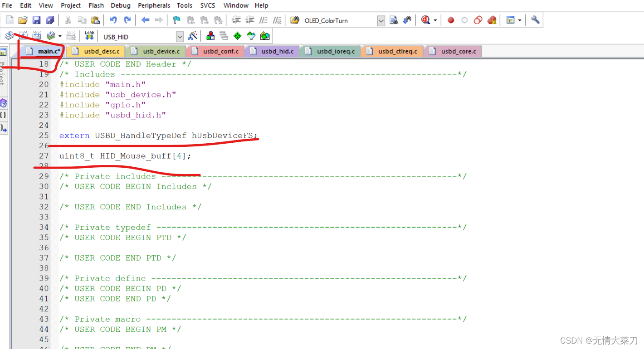Open the window layout dropdown arrow
The image size is (644, 349).
click(x=520, y=20)
